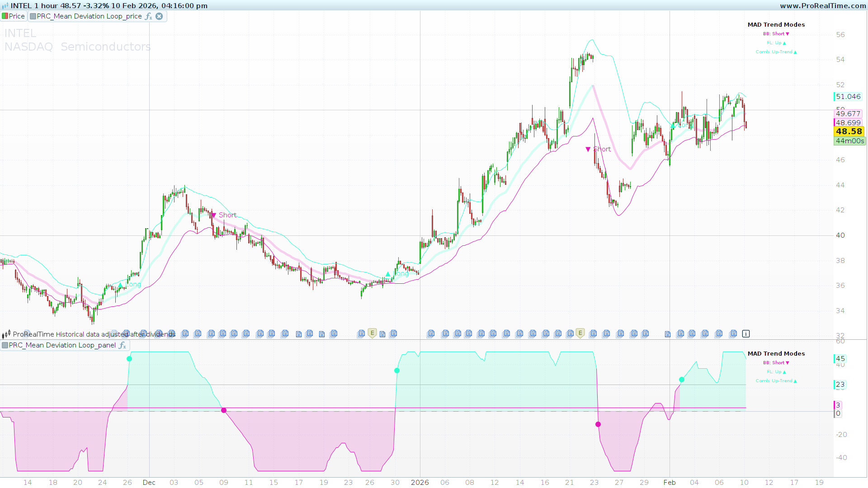Click the info icon at news row end

coord(746,334)
